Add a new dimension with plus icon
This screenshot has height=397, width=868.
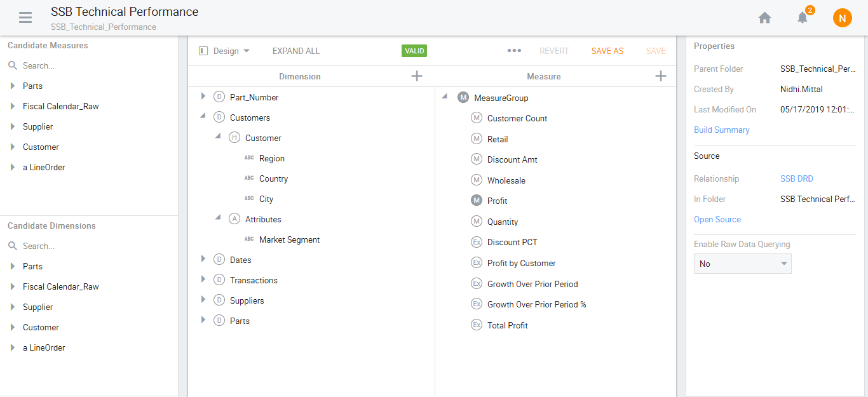click(x=417, y=76)
